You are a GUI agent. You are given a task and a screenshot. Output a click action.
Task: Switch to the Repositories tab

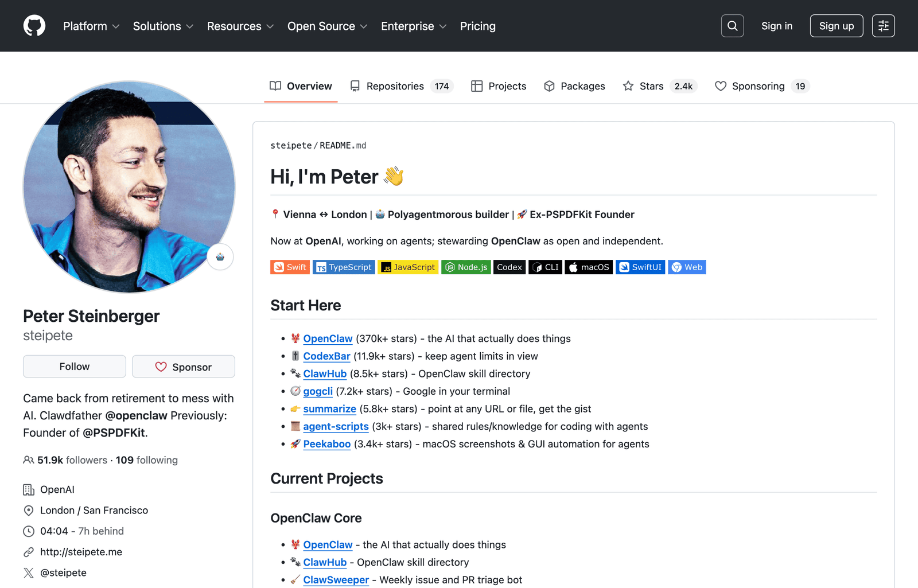[x=402, y=86]
